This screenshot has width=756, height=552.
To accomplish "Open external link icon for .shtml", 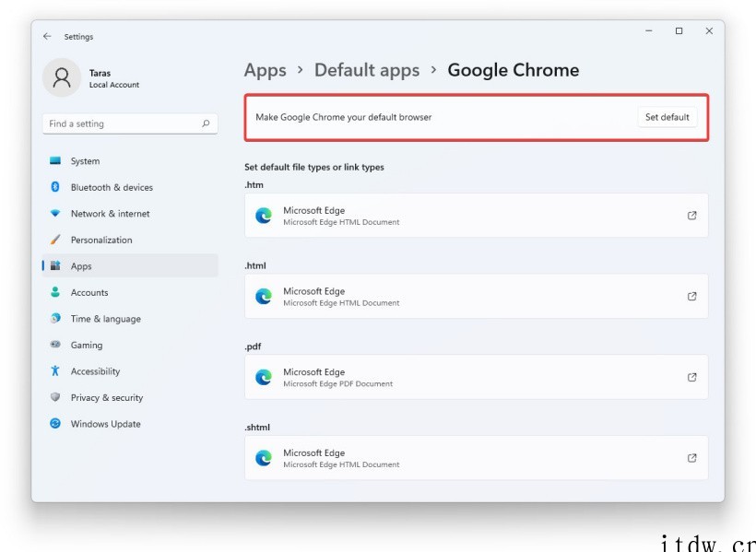I will (691, 458).
